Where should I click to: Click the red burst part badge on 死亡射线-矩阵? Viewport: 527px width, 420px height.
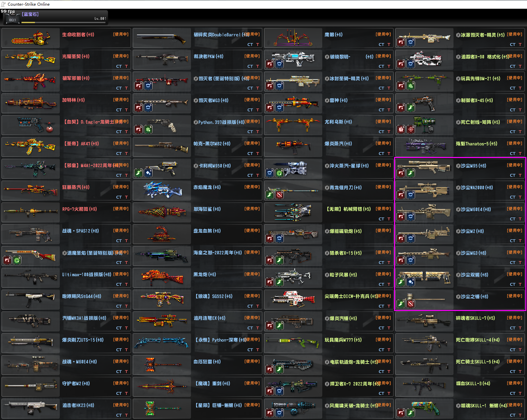pos(401,129)
